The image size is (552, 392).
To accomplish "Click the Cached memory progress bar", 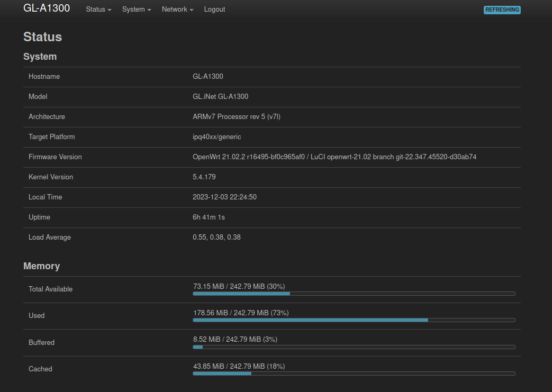I will (x=354, y=373).
